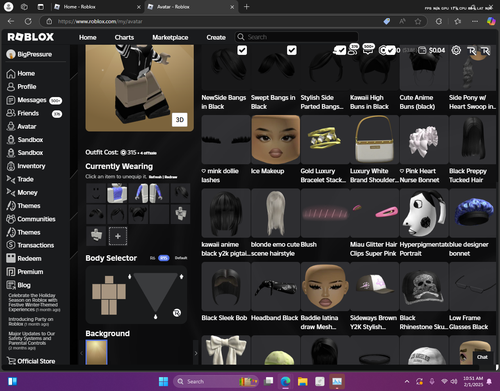The image size is (500, 391).
Task: Click the Roblox logo
Action: click(x=31, y=37)
